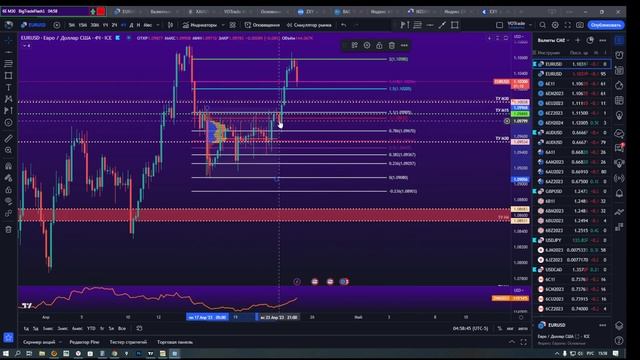640x360 pixels.
Task: Undo the last chart action
Action: pyautogui.click(x=344, y=25)
